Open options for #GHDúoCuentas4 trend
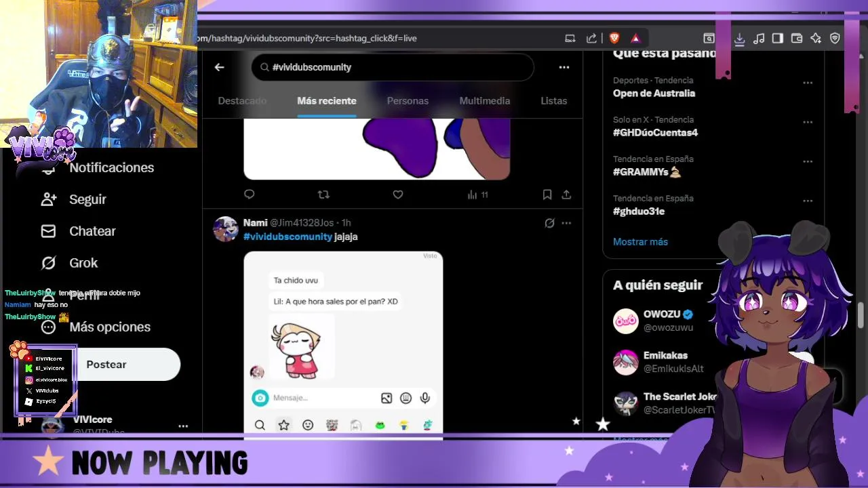This screenshot has height=488, width=868. [808, 122]
